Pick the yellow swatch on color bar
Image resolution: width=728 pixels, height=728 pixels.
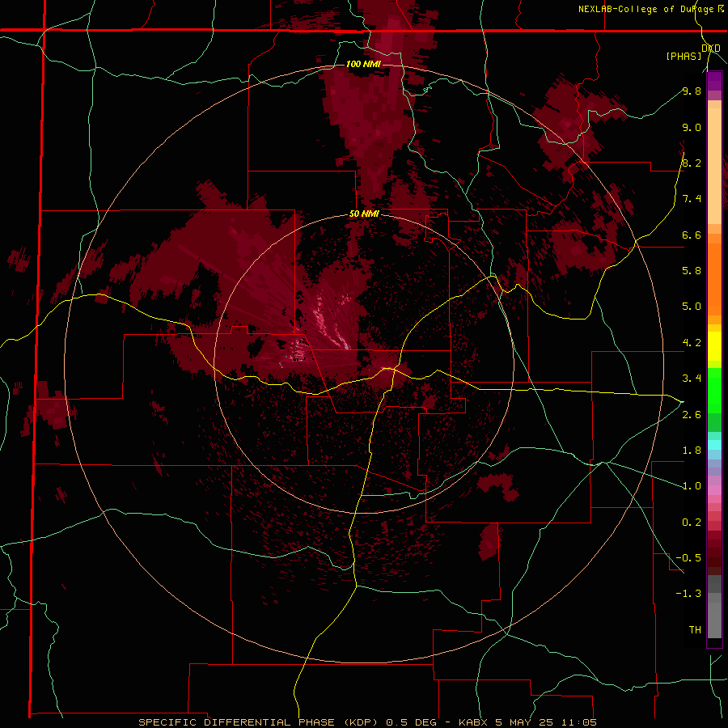click(x=714, y=346)
